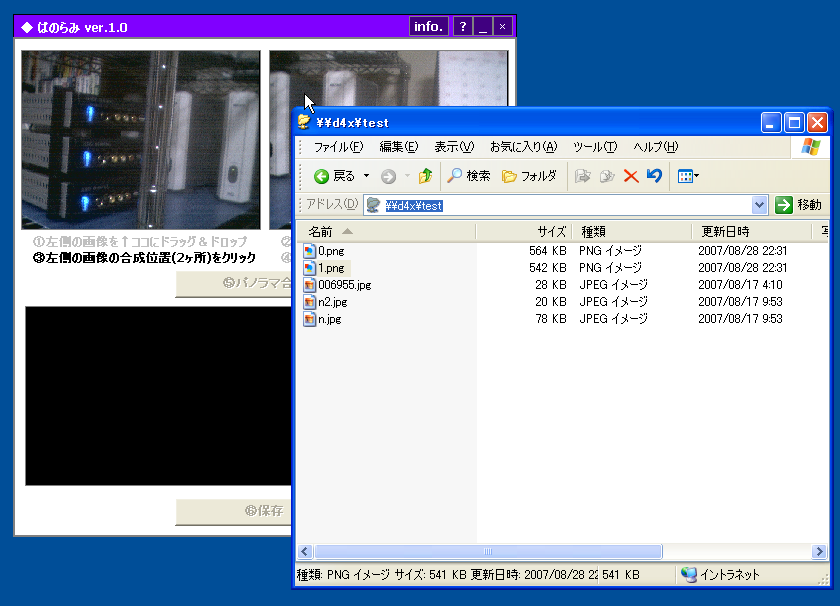Open the Views dropdown icon
This screenshot has width=840, height=606.
[x=688, y=176]
